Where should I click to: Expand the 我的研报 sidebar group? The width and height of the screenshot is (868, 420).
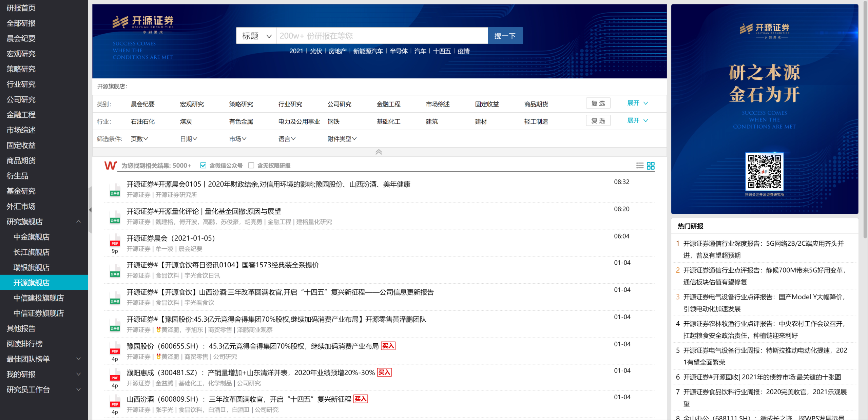(x=78, y=374)
